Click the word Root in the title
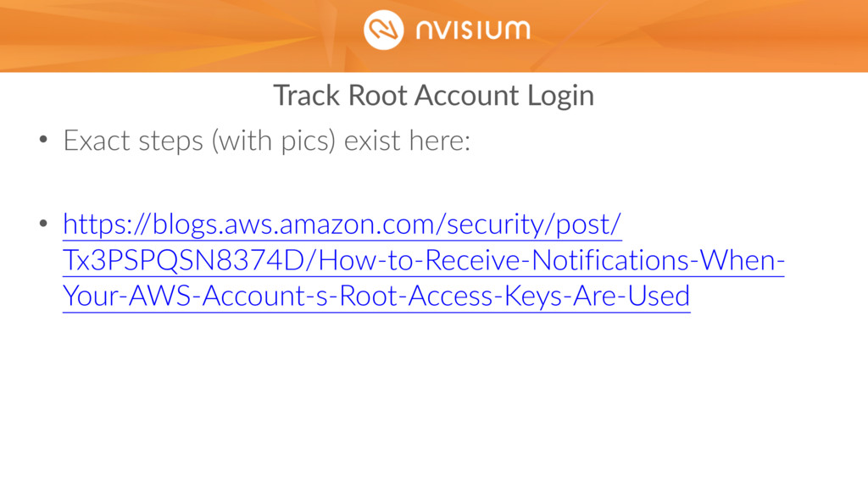This screenshot has width=868, height=488. (377, 96)
